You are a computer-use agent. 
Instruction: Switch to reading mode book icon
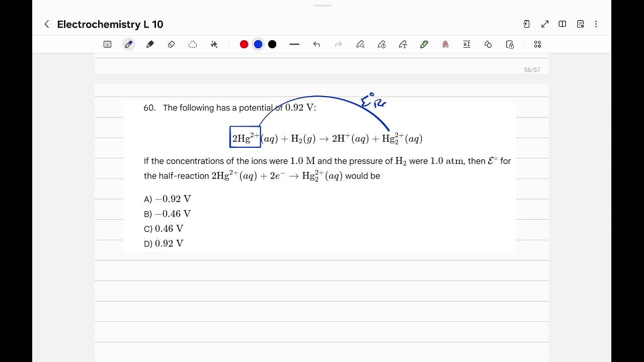pos(562,24)
